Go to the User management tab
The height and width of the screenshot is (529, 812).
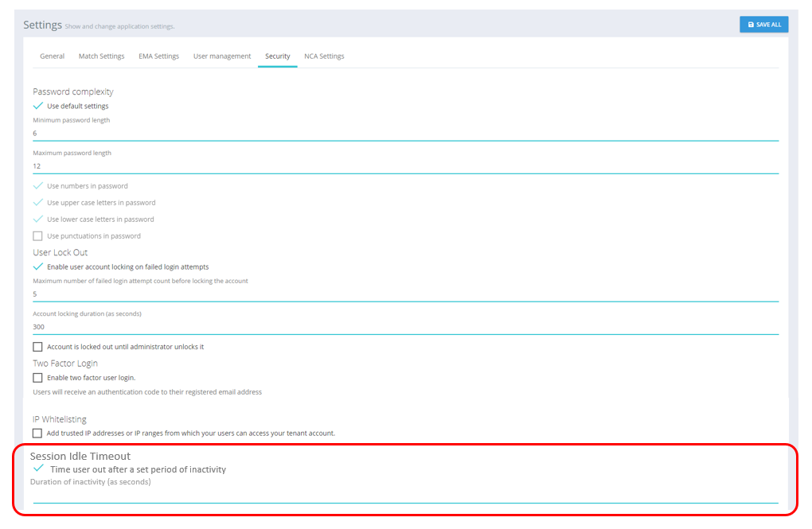click(222, 56)
